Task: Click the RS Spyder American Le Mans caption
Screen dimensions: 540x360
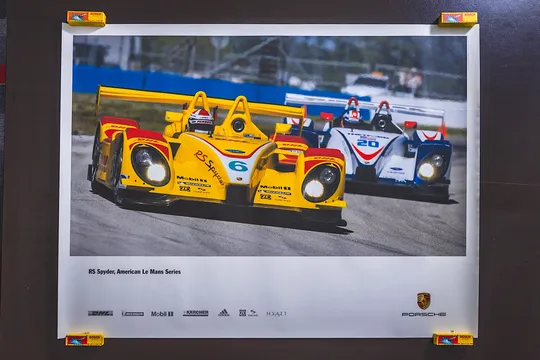Action: 135,272
